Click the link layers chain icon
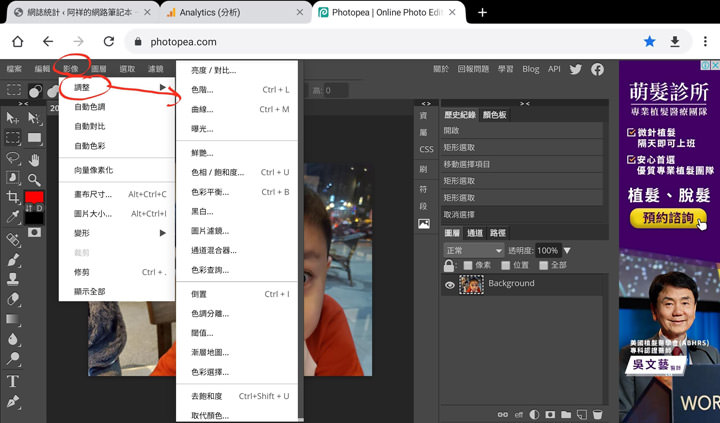720x423 pixels. pos(503,414)
